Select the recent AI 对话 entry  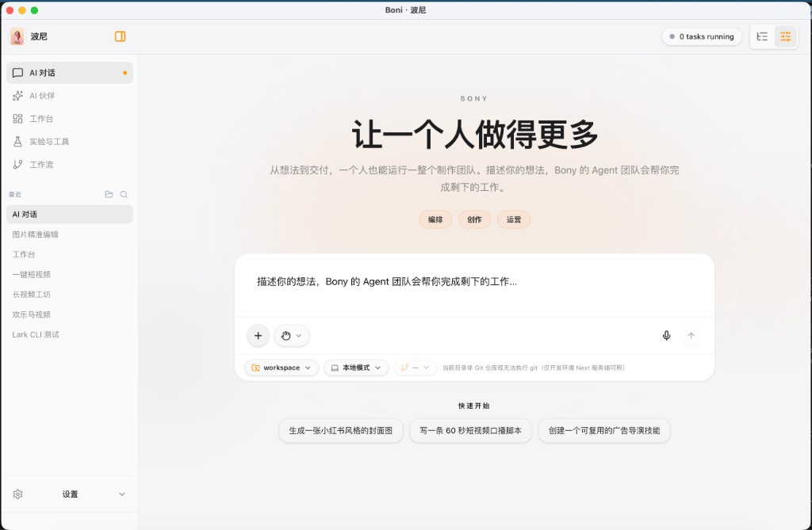70,214
